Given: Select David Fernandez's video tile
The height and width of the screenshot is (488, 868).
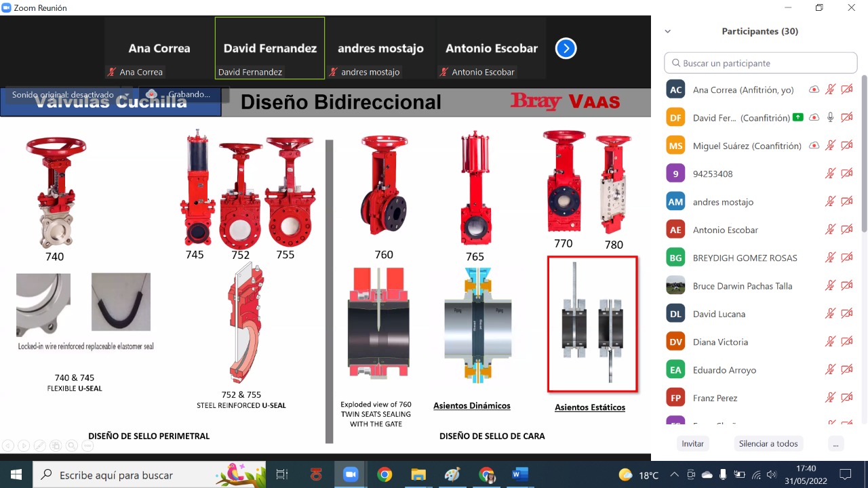Looking at the screenshot, I should 270,48.
